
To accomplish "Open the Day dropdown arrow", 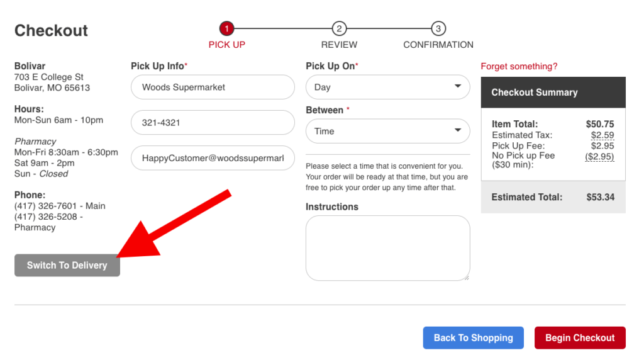I will coord(458,86).
